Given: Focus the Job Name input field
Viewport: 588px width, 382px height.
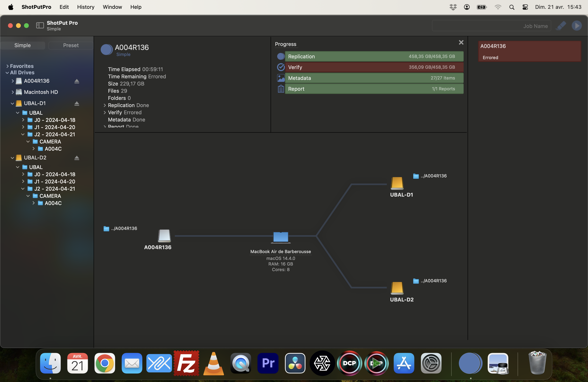Looking at the screenshot, I should click(491, 26).
